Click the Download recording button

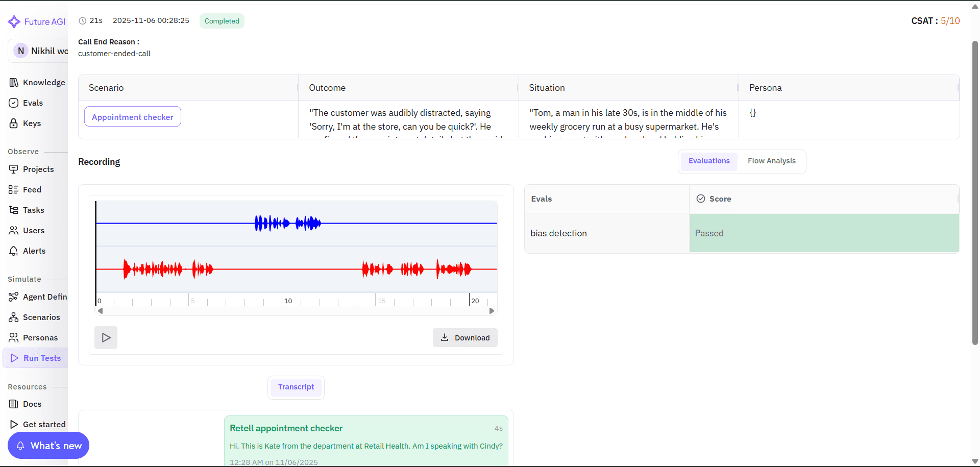click(x=465, y=337)
